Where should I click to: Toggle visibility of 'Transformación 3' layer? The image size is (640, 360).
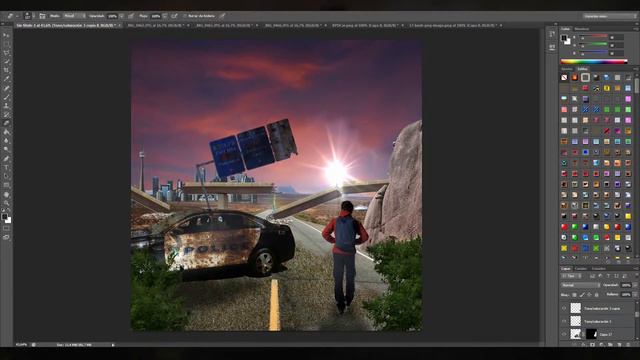pos(564,321)
